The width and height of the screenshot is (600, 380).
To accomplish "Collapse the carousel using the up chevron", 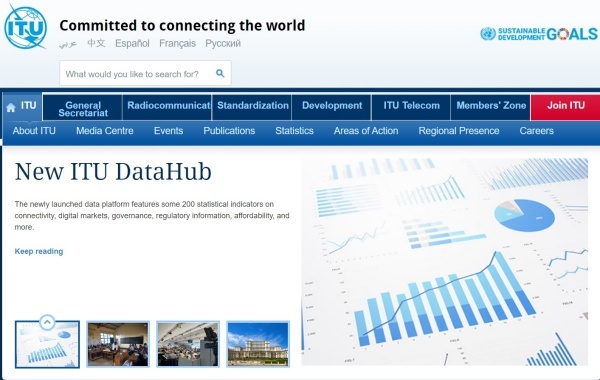I will pos(47,322).
